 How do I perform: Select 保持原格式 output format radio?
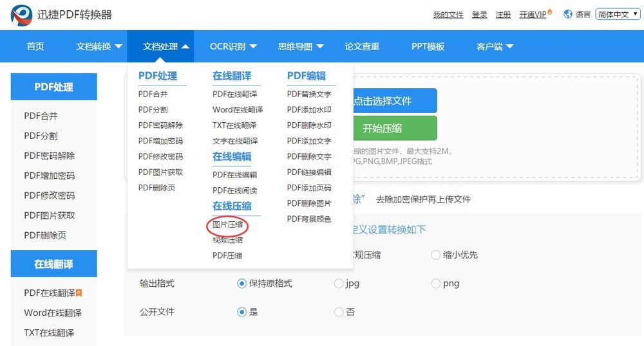click(x=242, y=283)
